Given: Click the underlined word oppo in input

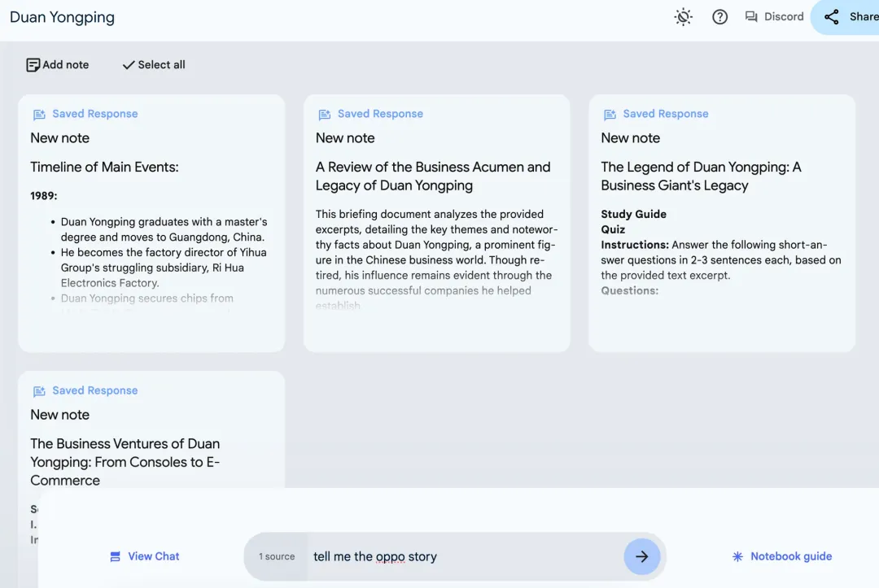Looking at the screenshot, I should [390, 556].
